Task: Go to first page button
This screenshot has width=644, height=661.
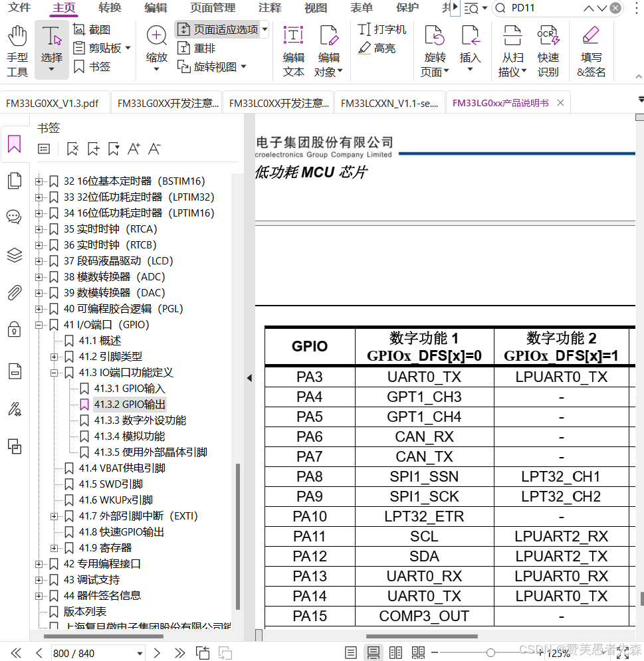Action: point(16,653)
